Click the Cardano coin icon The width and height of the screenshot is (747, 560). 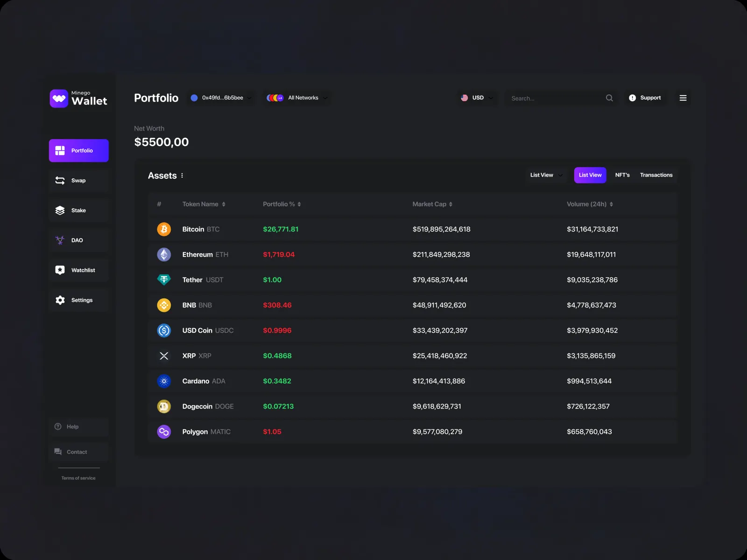(x=164, y=381)
